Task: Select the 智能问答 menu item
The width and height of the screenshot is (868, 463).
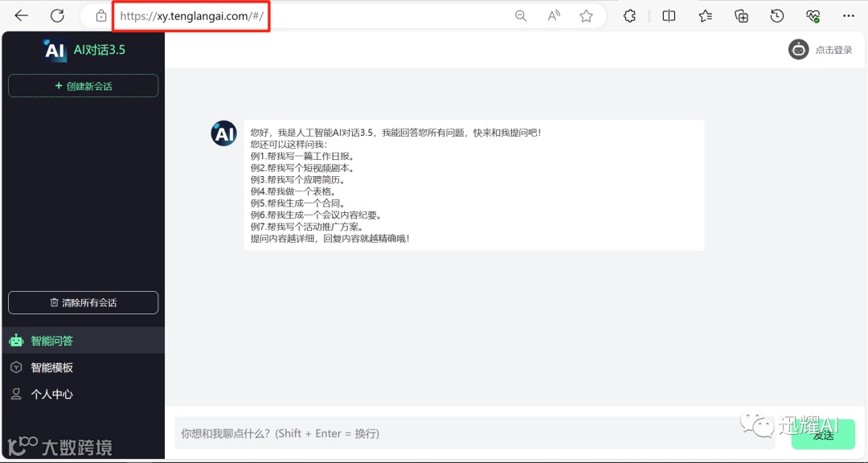Action: 83,341
